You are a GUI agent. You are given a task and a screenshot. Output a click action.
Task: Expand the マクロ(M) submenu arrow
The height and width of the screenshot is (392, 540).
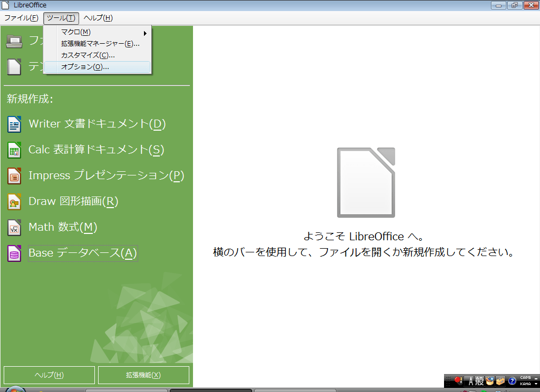coord(145,33)
